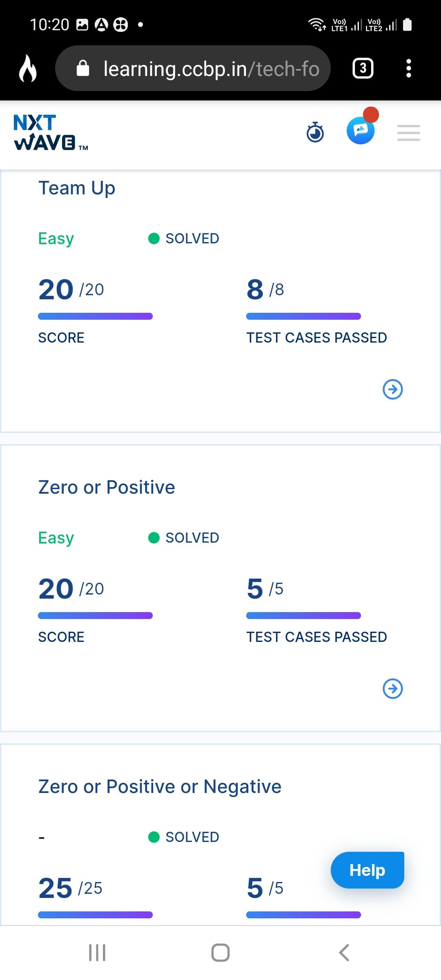This screenshot has height=980, width=441.
Task: Click the Help button
Action: [x=367, y=870]
